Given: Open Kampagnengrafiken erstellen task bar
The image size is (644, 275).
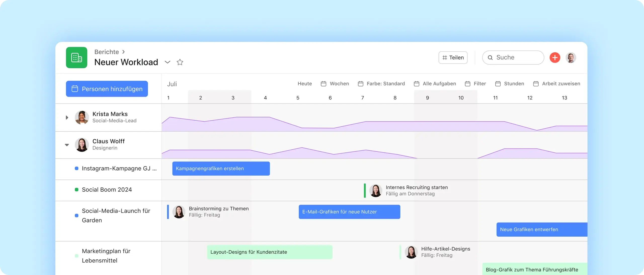Looking at the screenshot, I should click(x=221, y=169).
